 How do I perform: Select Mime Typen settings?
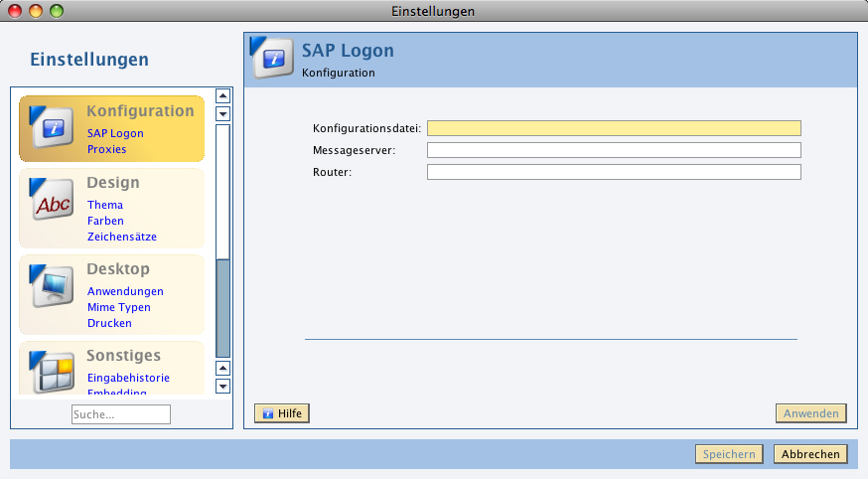click(119, 307)
